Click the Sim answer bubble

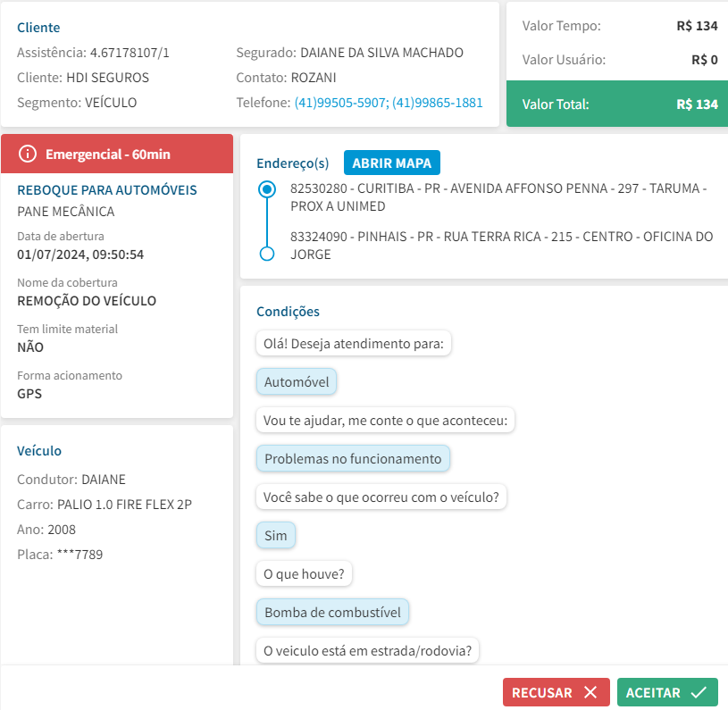click(275, 536)
